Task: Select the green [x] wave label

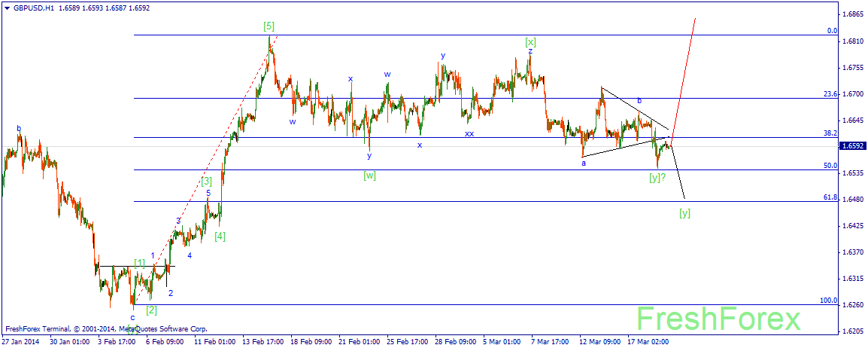Action: (530, 41)
